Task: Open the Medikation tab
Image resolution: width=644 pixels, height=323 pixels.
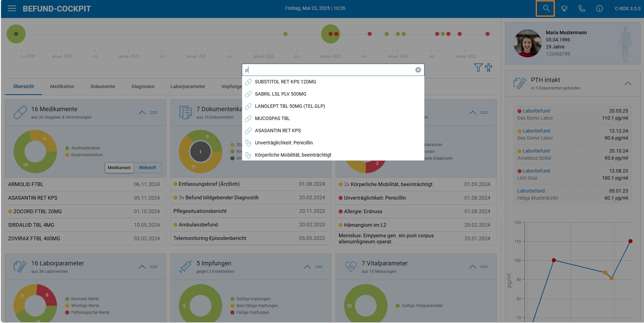Action: (x=62, y=86)
